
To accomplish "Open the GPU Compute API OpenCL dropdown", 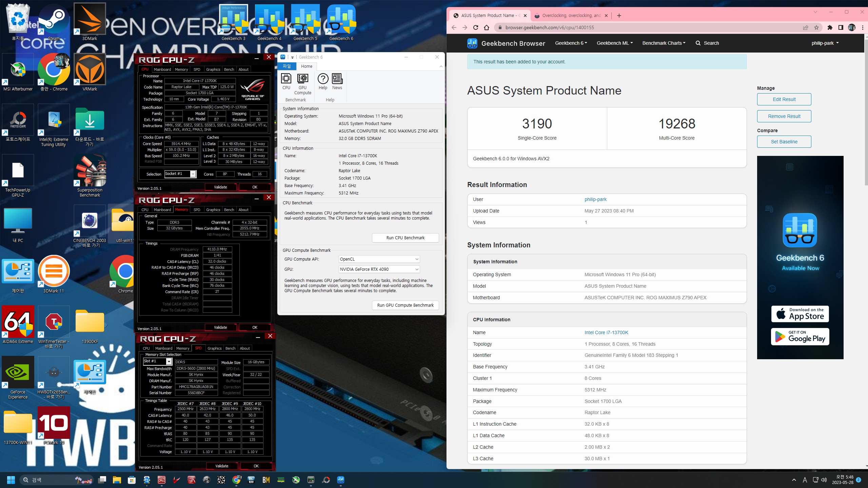I will [379, 259].
